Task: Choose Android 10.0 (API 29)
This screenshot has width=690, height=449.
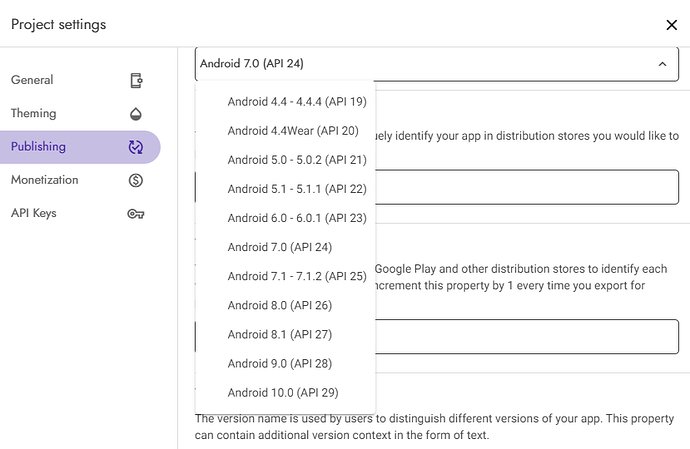Action: (285, 392)
